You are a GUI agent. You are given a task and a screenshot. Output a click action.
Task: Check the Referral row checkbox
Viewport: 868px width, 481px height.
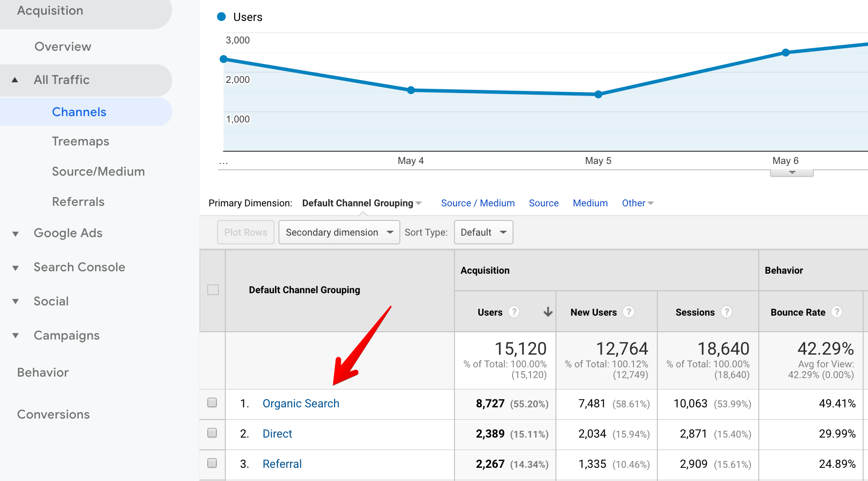click(x=212, y=463)
